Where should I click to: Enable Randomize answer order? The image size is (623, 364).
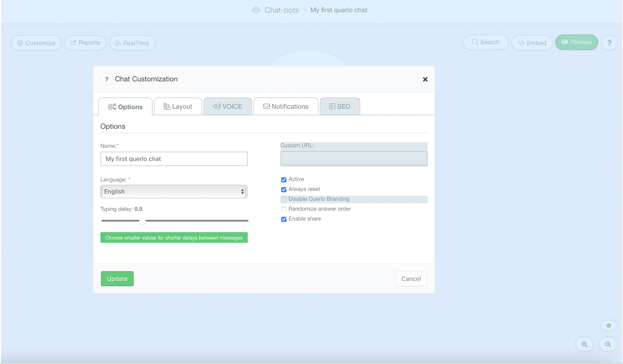point(284,209)
